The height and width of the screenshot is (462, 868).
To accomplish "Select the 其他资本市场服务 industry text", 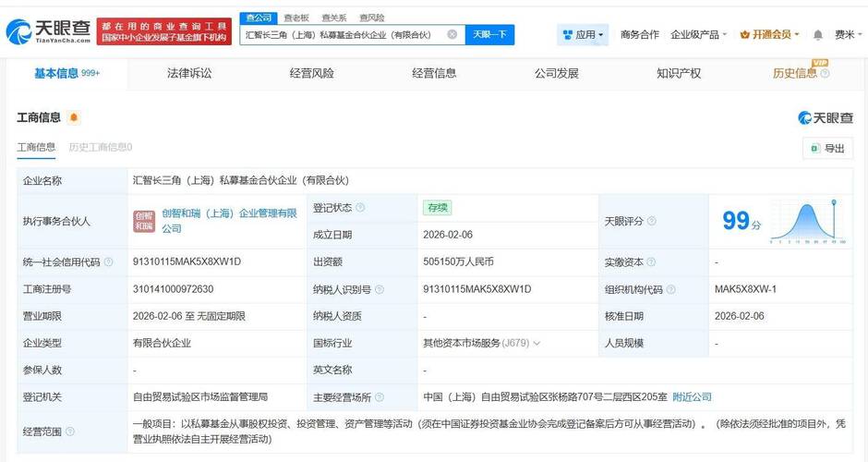I will 462,344.
